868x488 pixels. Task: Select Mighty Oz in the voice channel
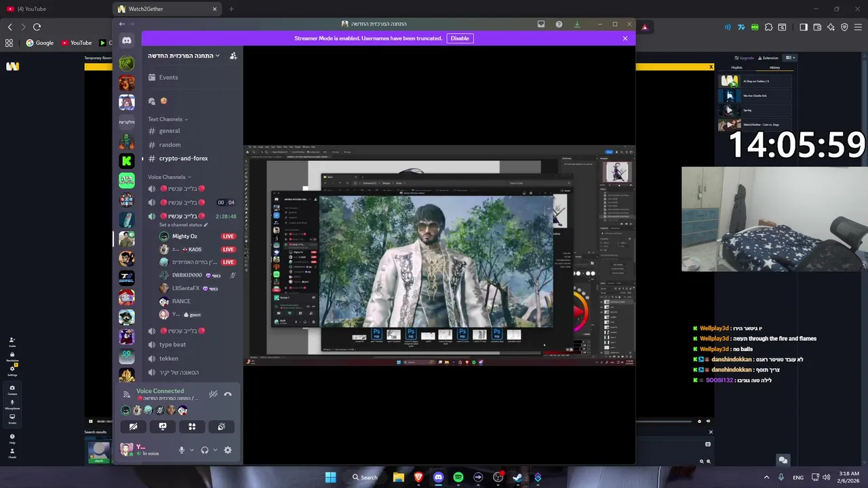[x=184, y=237]
